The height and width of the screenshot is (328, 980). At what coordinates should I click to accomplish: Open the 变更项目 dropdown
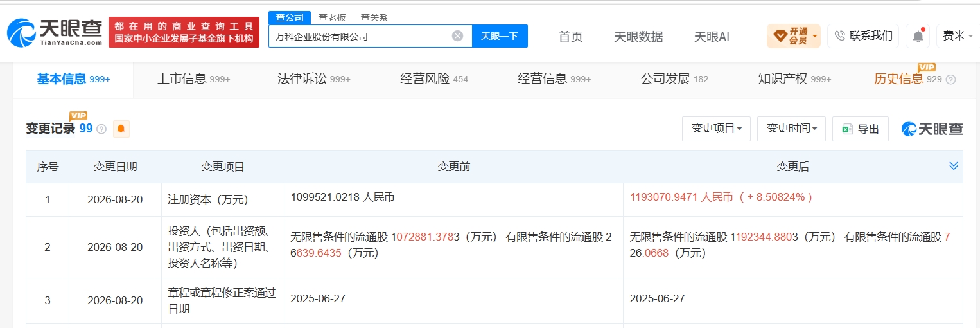[x=716, y=129]
